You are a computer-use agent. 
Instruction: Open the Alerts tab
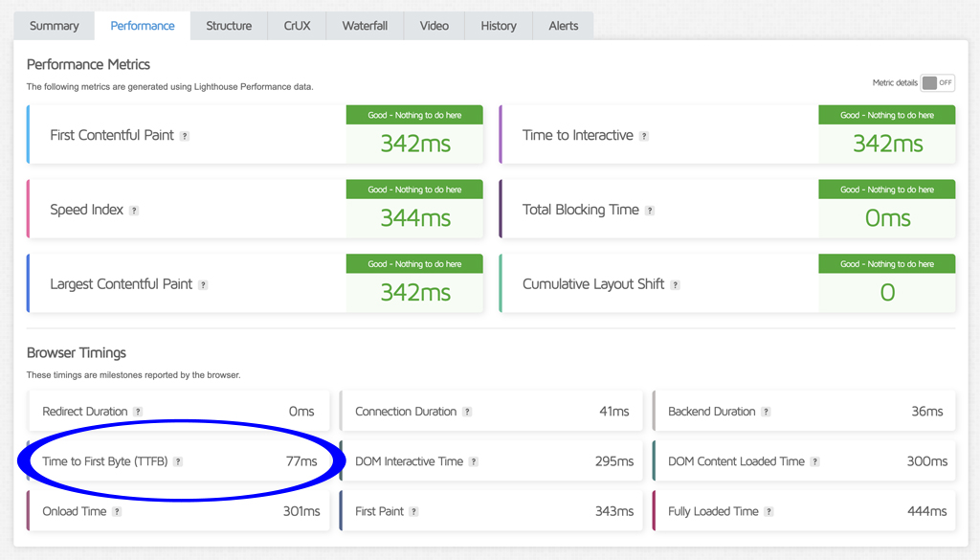(564, 26)
